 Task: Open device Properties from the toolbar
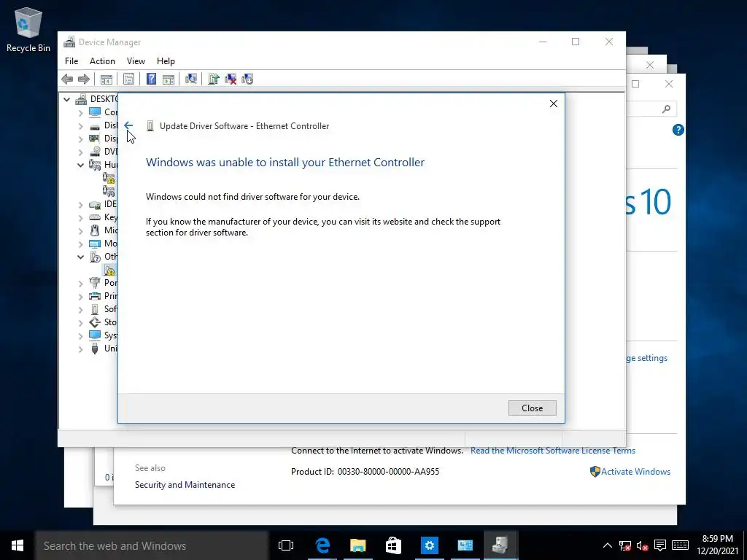click(128, 79)
